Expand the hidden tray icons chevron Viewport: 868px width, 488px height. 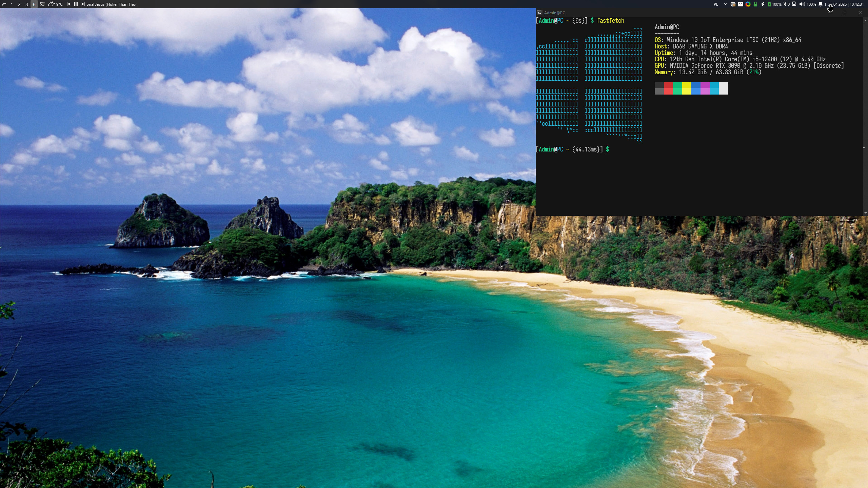tap(725, 4)
